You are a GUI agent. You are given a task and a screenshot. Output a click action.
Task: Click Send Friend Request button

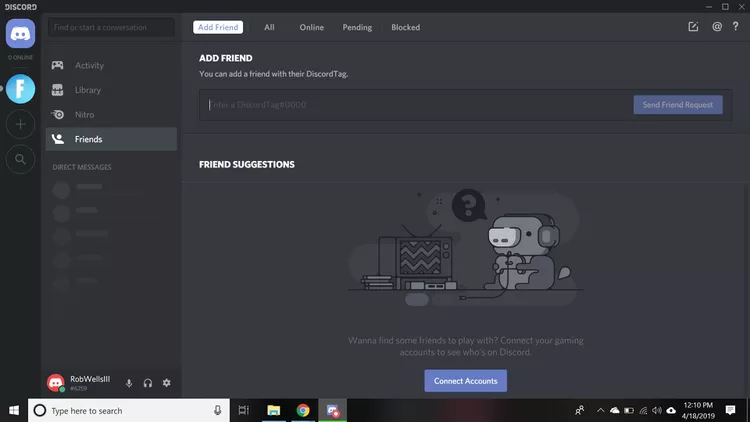(678, 105)
